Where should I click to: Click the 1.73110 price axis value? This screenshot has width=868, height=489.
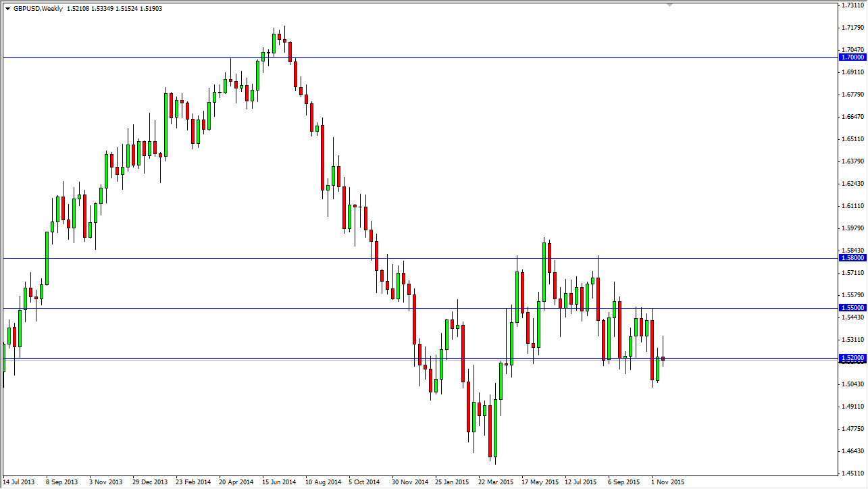[853, 5]
